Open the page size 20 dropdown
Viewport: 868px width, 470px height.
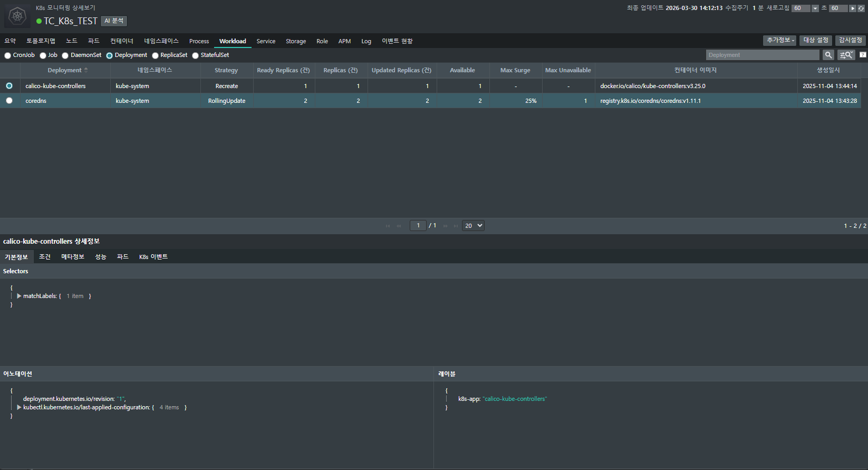pyautogui.click(x=473, y=226)
